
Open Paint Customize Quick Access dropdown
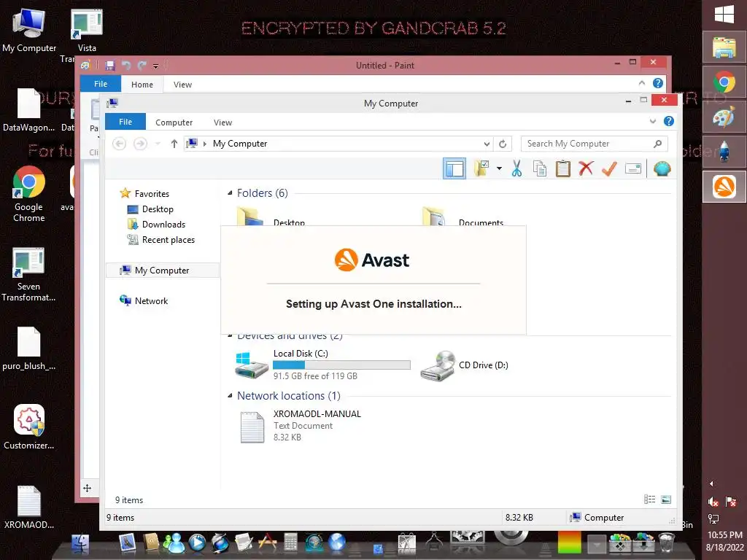click(x=156, y=66)
